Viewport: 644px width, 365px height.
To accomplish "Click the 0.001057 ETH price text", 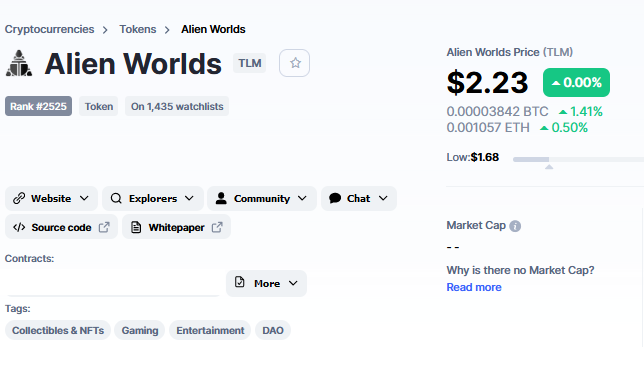I will (x=488, y=128).
